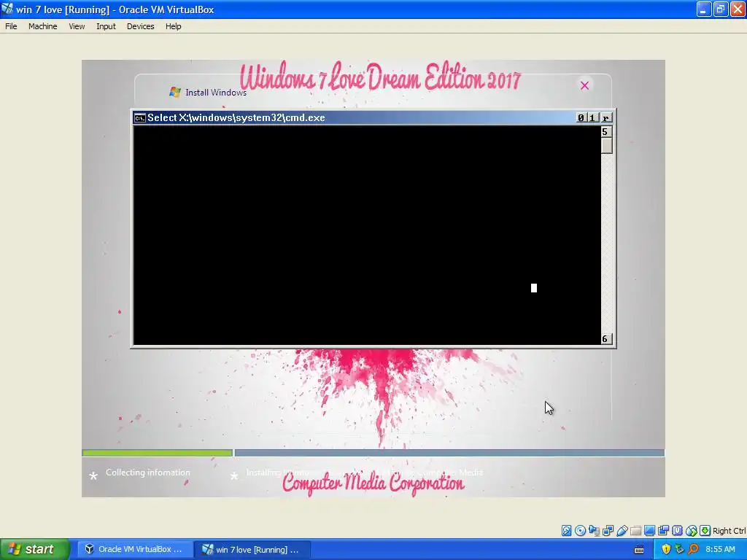
Task: Click the video capture status icon
Action: [x=663, y=531]
